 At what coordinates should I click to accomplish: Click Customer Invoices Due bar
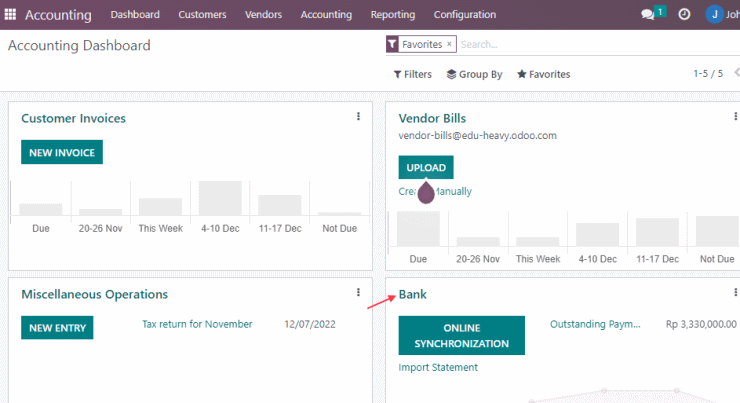41,210
